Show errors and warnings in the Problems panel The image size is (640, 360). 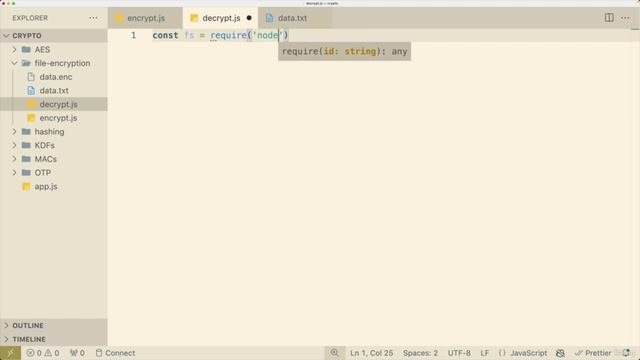[43, 353]
